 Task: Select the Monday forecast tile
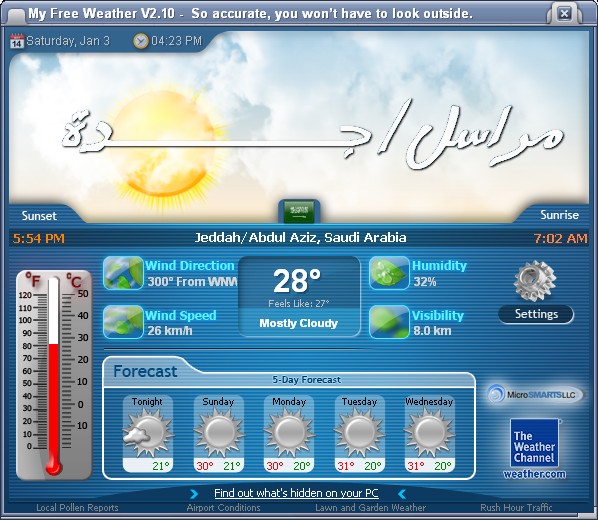point(289,434)
